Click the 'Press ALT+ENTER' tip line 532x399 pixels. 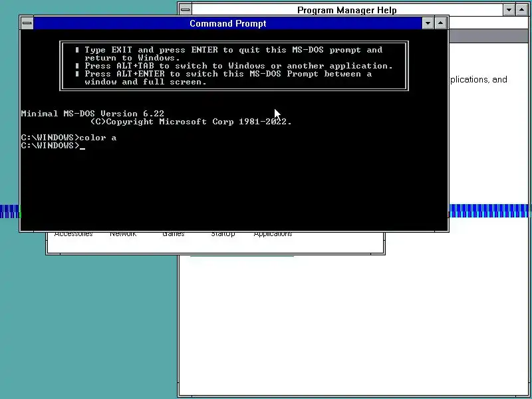pyautogui.click(x=223, y=78)
